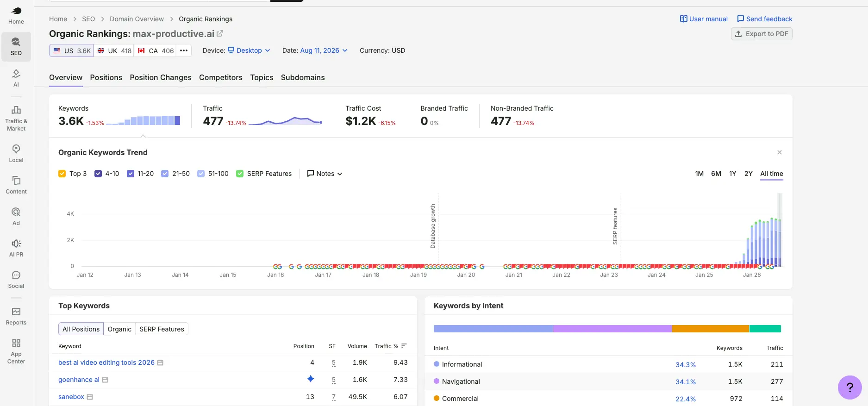Open keyword best ai video editing tools 2026

tap(106, 362)
